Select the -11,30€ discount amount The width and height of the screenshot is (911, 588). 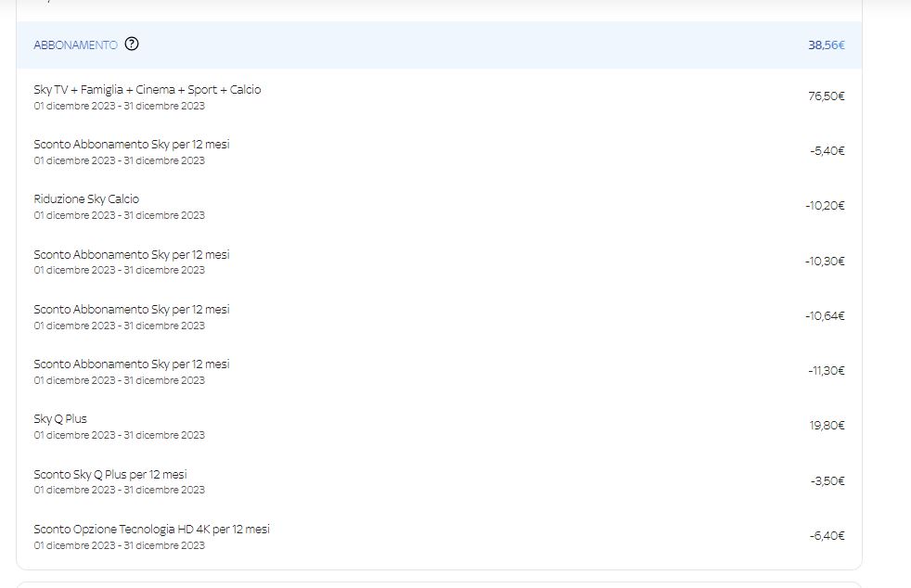(x=827, y=370)
